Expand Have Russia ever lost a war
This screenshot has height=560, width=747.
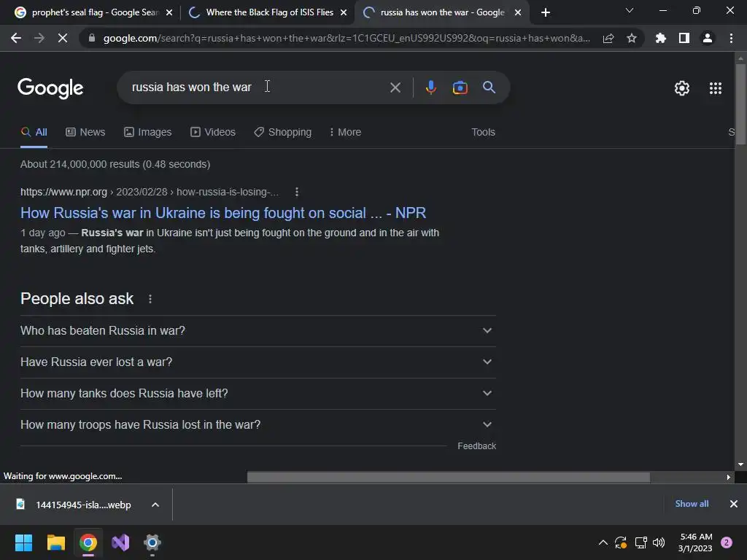pos(258,362)
